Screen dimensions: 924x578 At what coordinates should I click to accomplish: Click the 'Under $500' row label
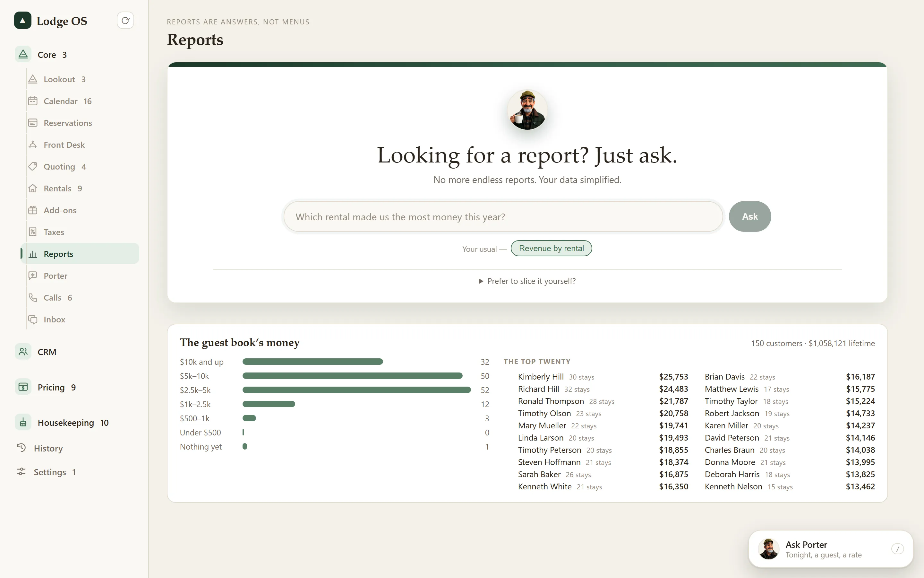click(x=200, y=432)
